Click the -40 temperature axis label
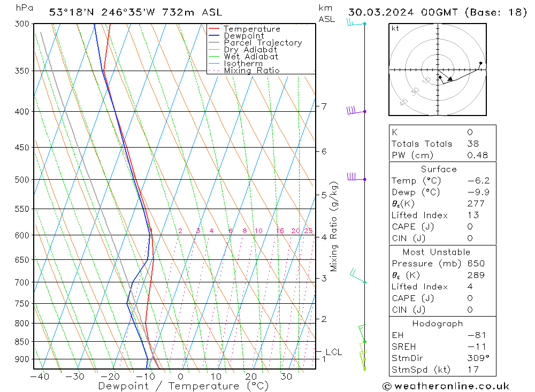535x392 pixels. click(40, 376)
